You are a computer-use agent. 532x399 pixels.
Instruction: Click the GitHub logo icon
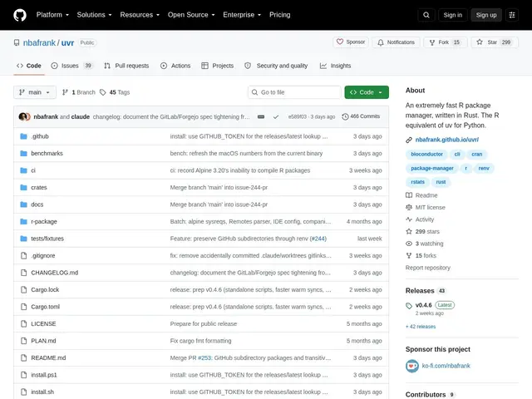[x=20, y=15]
